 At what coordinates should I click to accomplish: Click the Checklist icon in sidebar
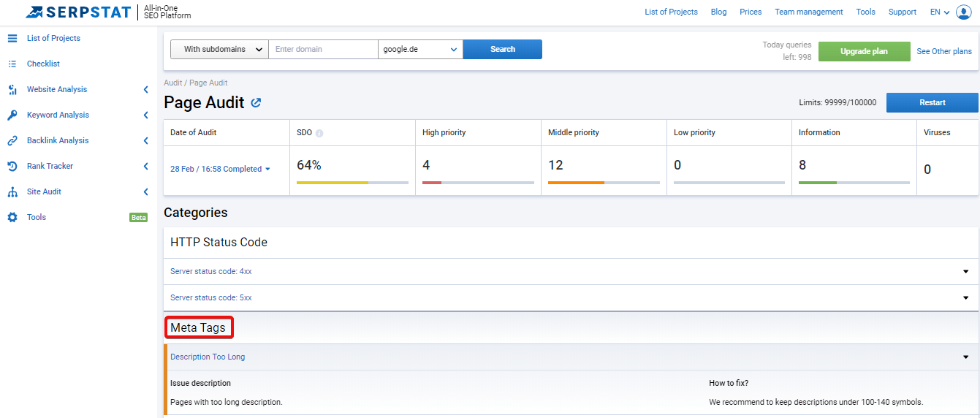(12, 64)
